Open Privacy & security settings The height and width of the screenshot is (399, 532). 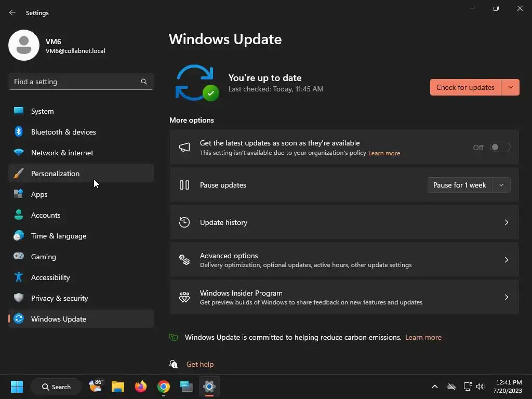coord(81,298)
